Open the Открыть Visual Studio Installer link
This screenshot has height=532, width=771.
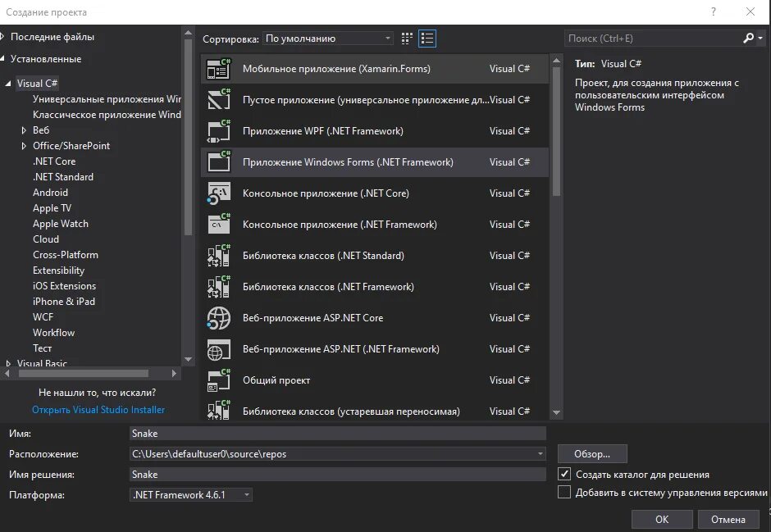tap(98, 410)
